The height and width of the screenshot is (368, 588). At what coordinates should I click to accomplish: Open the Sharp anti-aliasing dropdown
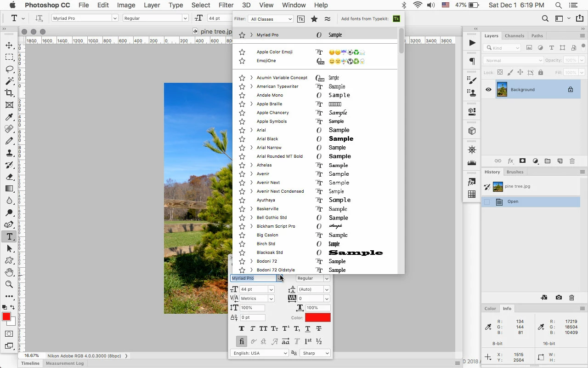coord(315,353)
